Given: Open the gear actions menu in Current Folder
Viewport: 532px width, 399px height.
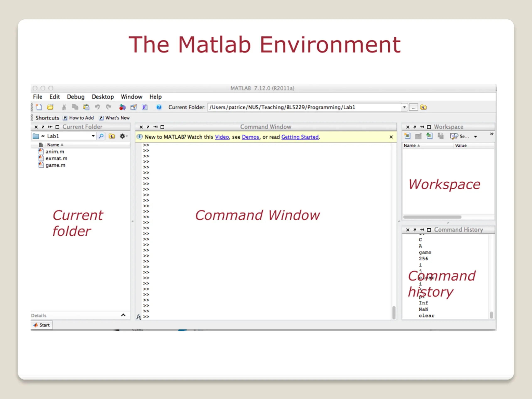Looking at the screenshot, I should (x=123, y=136).
